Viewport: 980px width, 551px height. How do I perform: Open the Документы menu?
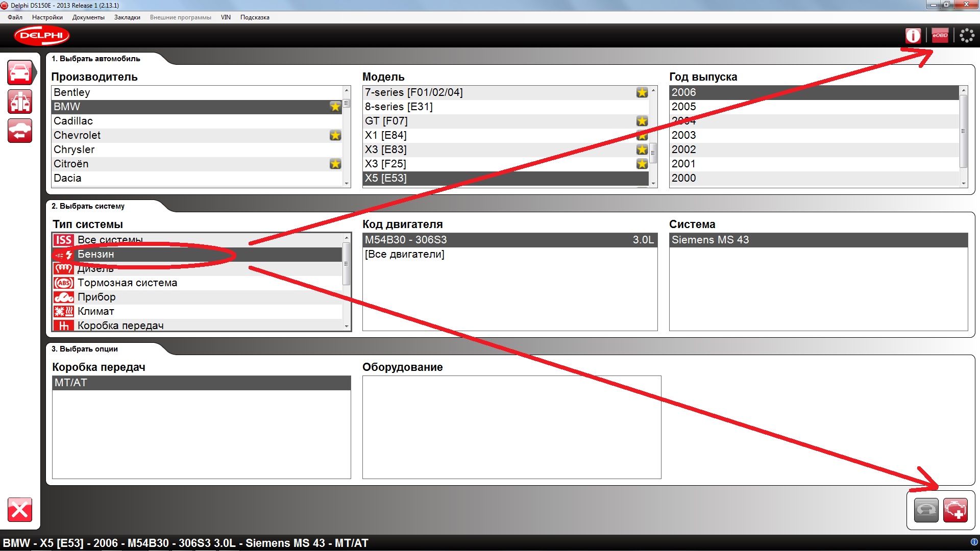[x=88, y=17]
